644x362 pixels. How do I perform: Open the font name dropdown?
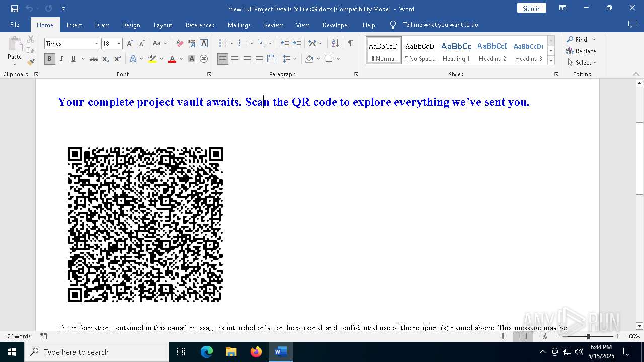click(96, 44)
